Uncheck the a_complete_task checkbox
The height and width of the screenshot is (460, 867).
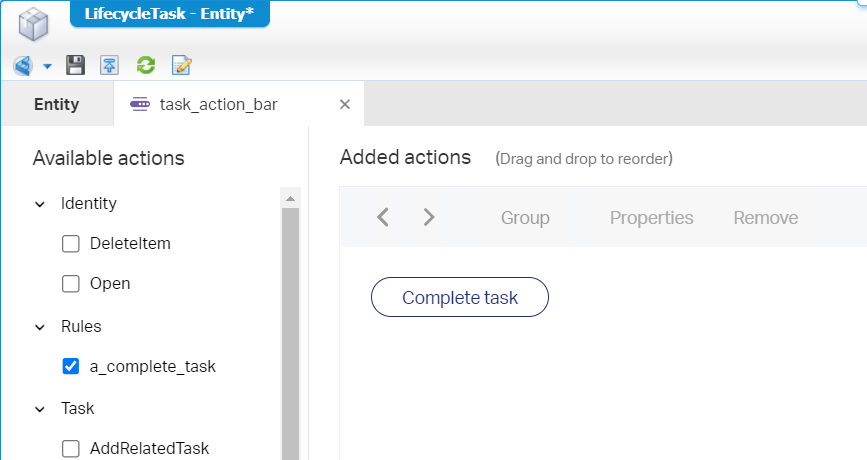click(71, 366)
